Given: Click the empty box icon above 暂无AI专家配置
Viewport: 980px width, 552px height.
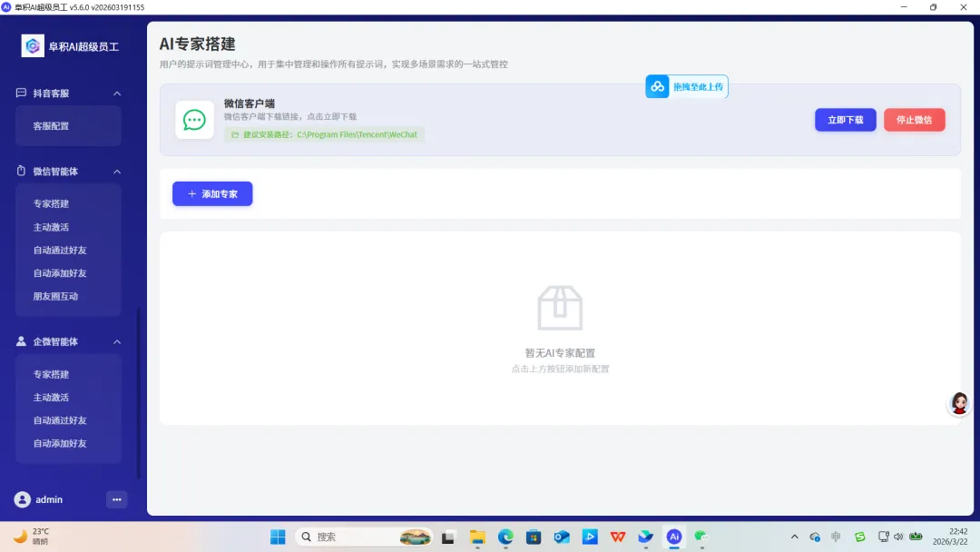Looking at the screenshot, I should (560, 308).
